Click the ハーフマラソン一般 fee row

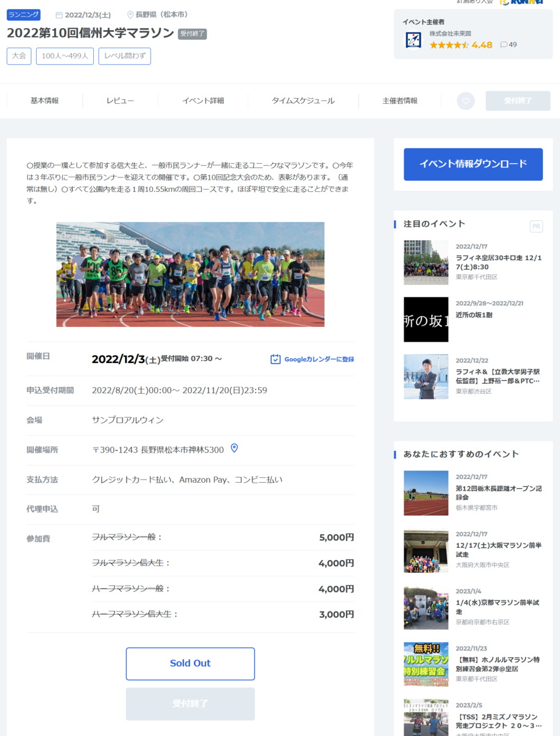click(x=223, y=589)
